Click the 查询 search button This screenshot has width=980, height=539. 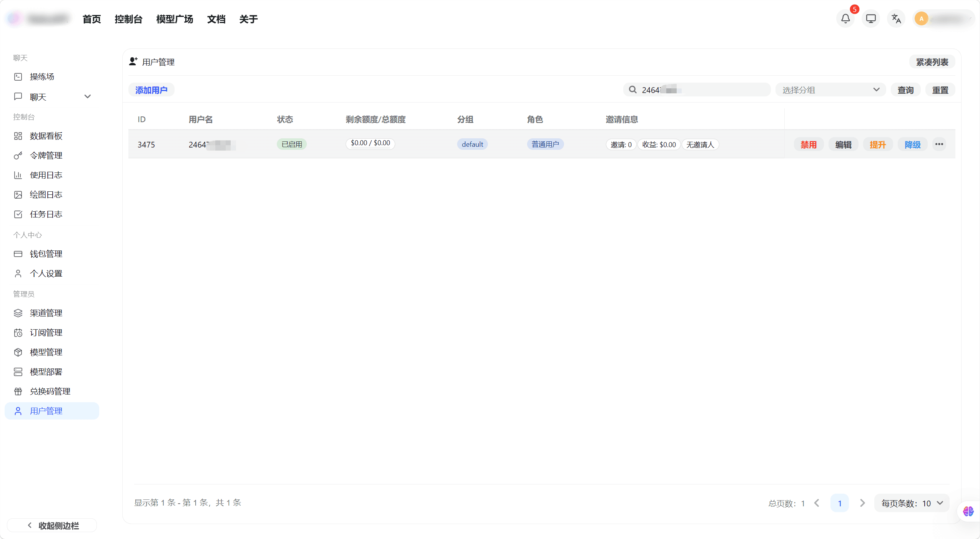[x=905, y=90]
